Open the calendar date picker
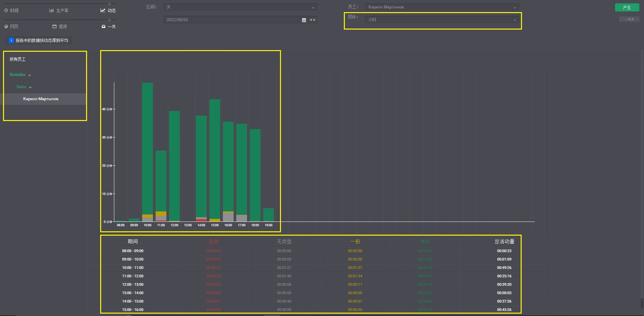The width and height of the screenshot is (644, 316). tap(304, 20)
